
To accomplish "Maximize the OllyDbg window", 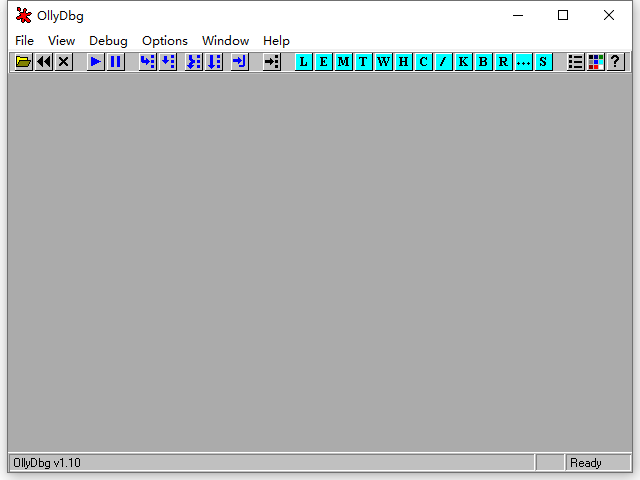I will [x=563, y=16].
